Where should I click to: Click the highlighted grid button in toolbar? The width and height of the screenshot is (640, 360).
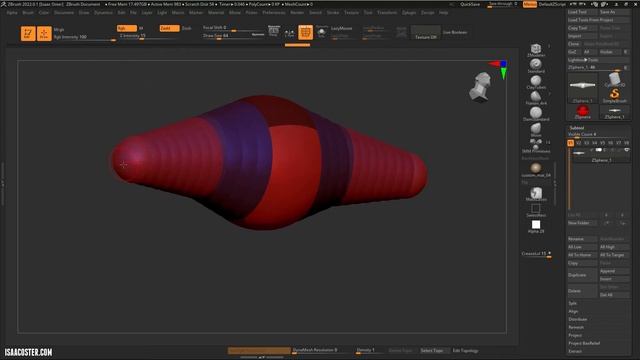pyautogui.click(x=305, y=32)
